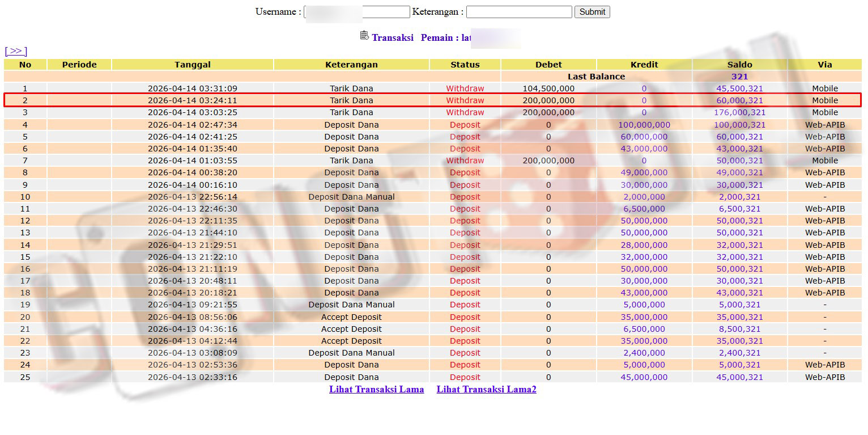Screen dimensions: 868x435
Task: Click debet amount 104,500,000
Action: 548,88
